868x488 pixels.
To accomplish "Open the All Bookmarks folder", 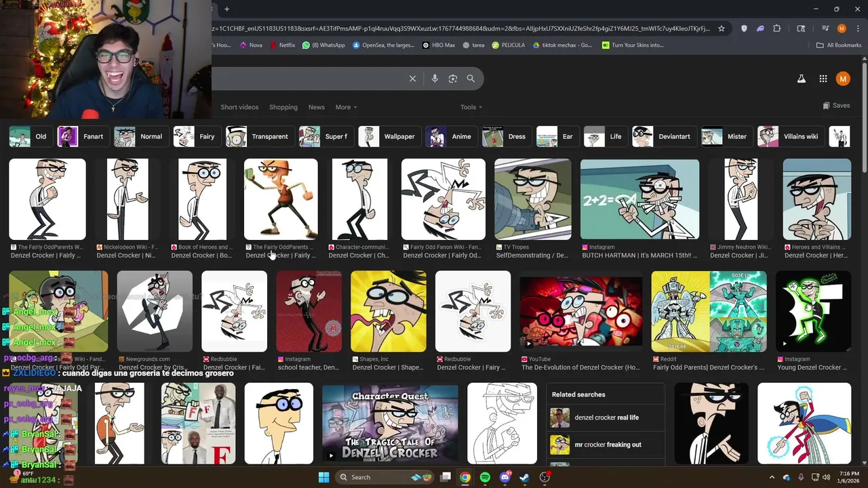I will pyautogui.click(x=839, y=45).
